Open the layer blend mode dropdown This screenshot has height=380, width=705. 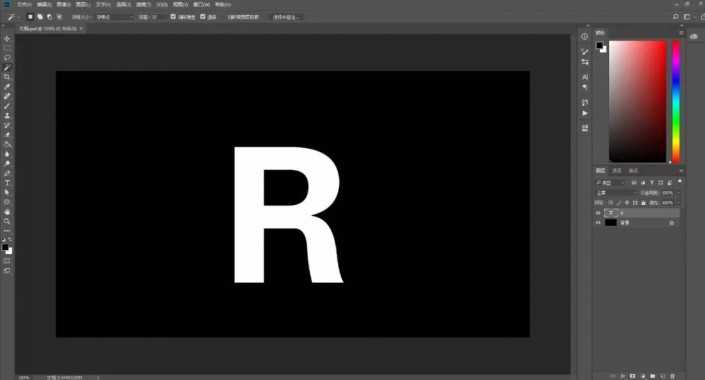tap(616, 193)
